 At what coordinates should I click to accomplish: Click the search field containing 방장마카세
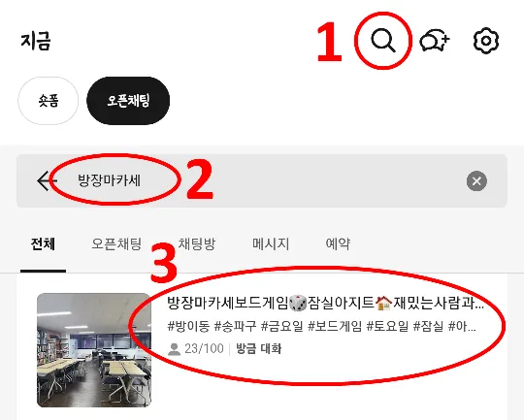262,180
